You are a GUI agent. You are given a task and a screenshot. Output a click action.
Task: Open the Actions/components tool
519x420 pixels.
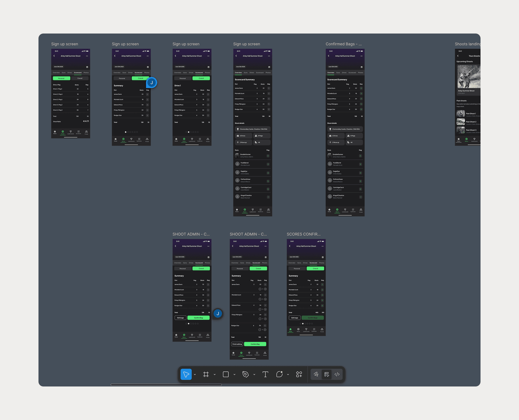(x=299, y=374)
